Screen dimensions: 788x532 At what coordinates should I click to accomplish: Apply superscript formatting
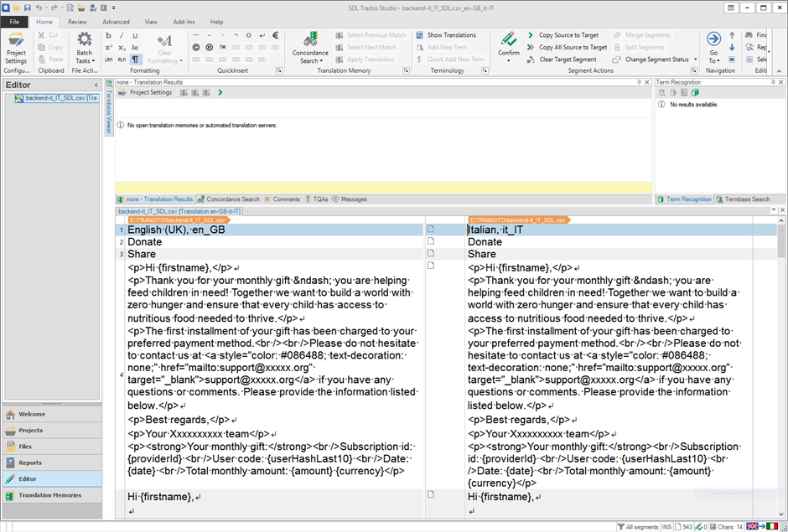click(108, 47)
